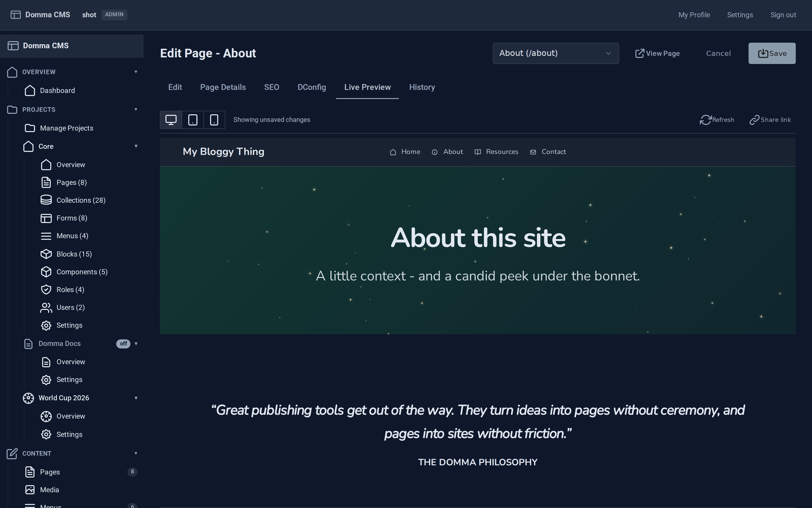Image resolution: width=812 pixels, height=508 pixels.
Task: Click the Refresh preview icon
Action: 705,120
